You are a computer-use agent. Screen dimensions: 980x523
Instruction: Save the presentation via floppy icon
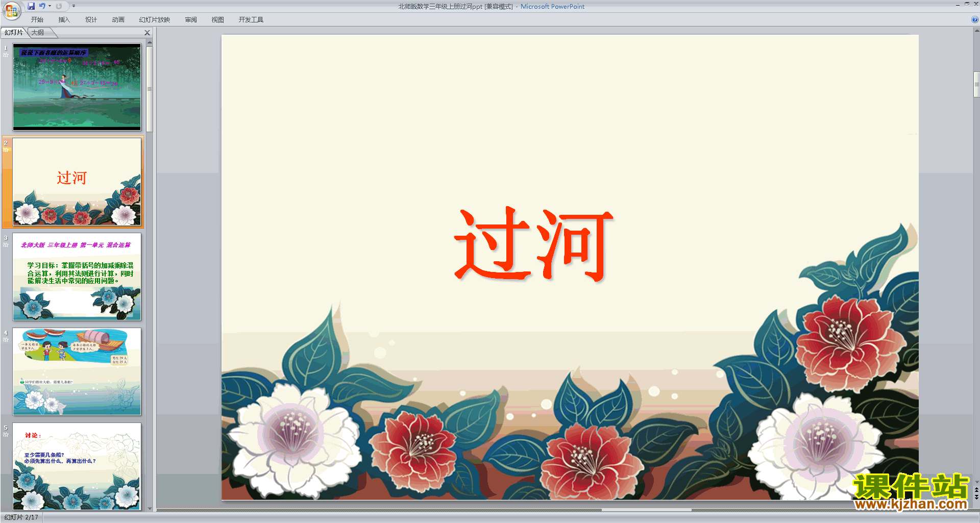[x=31, y=6]
